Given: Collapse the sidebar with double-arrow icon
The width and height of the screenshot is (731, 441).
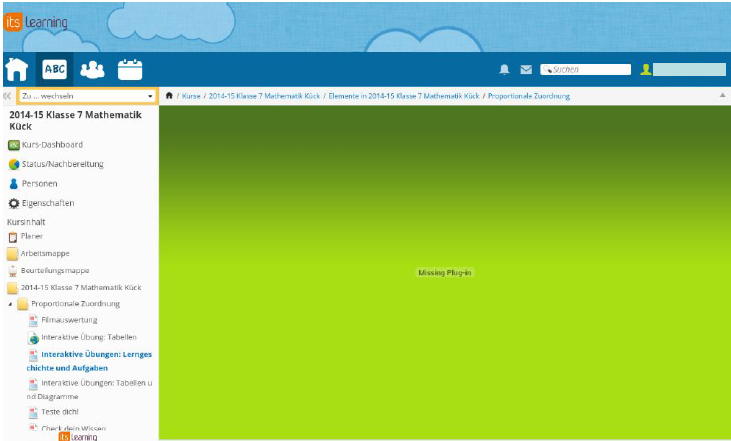Looking at the screenshot, I should point(7,96).
